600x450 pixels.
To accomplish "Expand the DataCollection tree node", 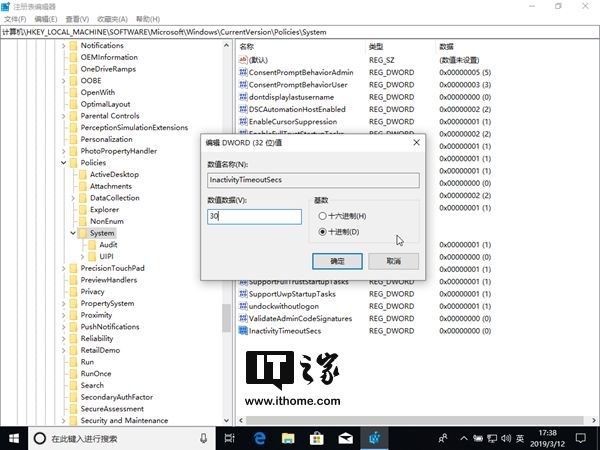I will (73, 198).
